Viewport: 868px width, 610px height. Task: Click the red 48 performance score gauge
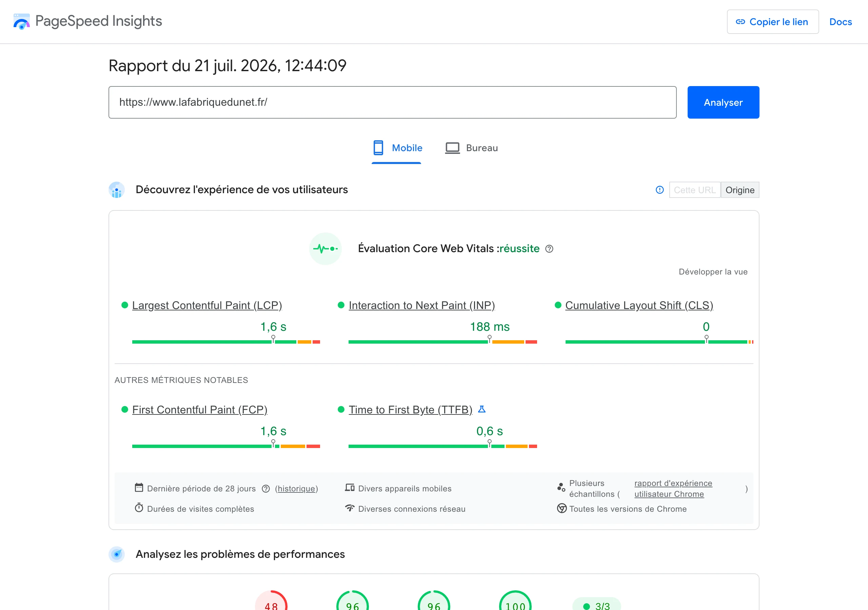point(271,601)
